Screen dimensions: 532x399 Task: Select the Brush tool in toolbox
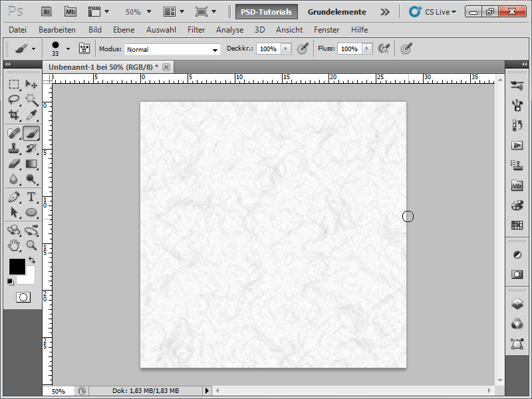click(x=31, y=134)
